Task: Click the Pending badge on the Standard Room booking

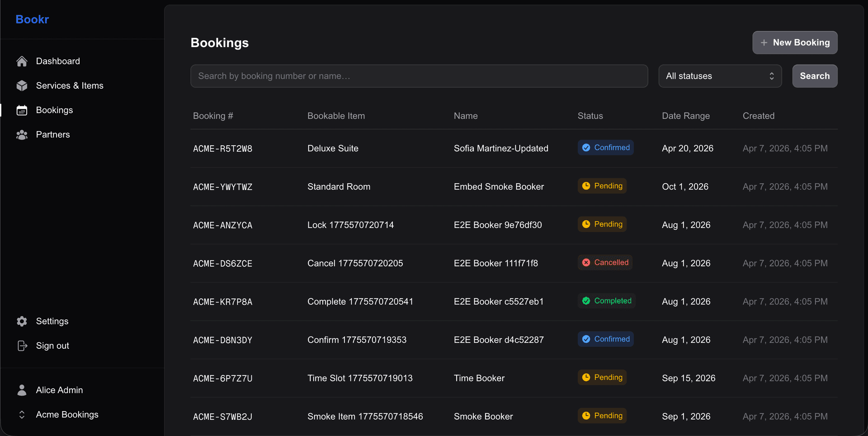Action: tap(602, 185)
